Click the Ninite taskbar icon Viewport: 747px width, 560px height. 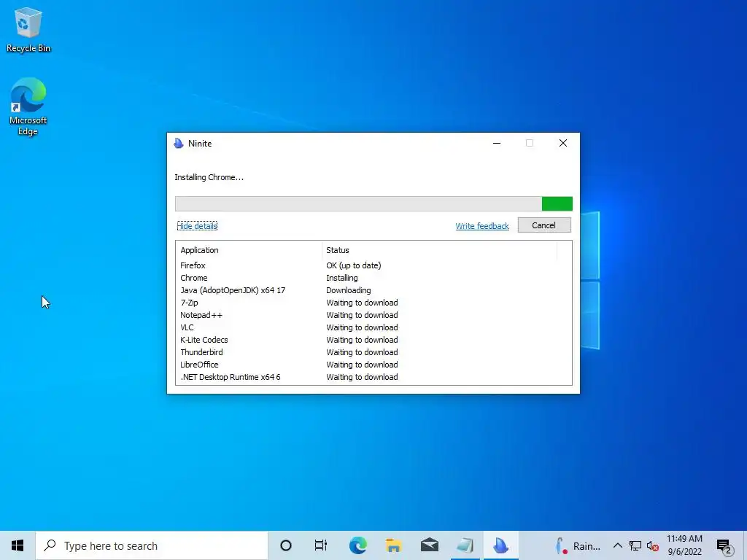(500, 545)
